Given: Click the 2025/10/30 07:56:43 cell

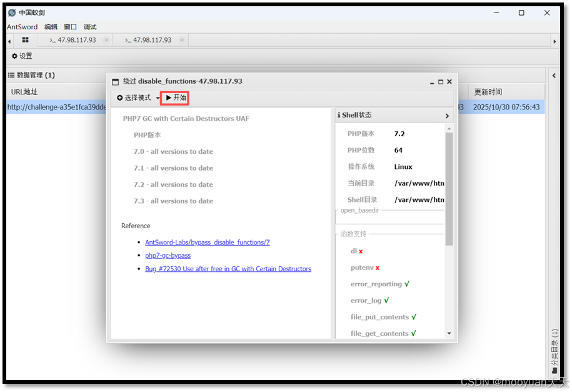Looking at the screenshot, I should click(x=506, y=108).
